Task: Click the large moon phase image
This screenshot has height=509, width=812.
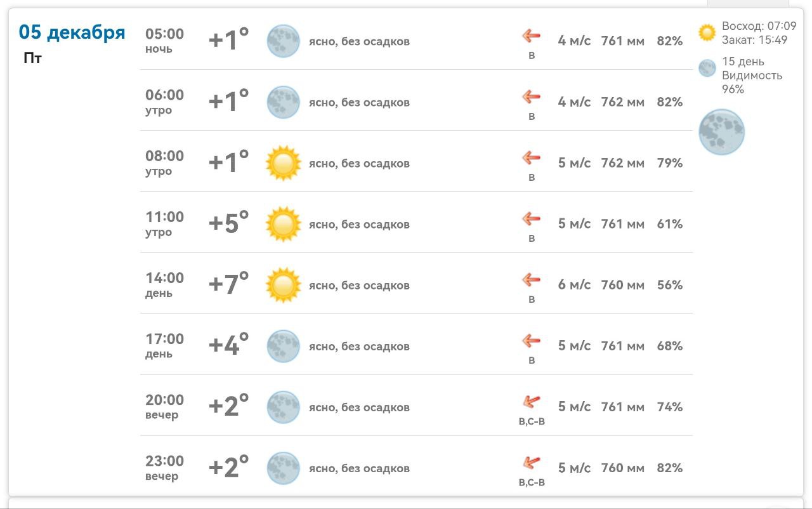Action: coord(721,132)
